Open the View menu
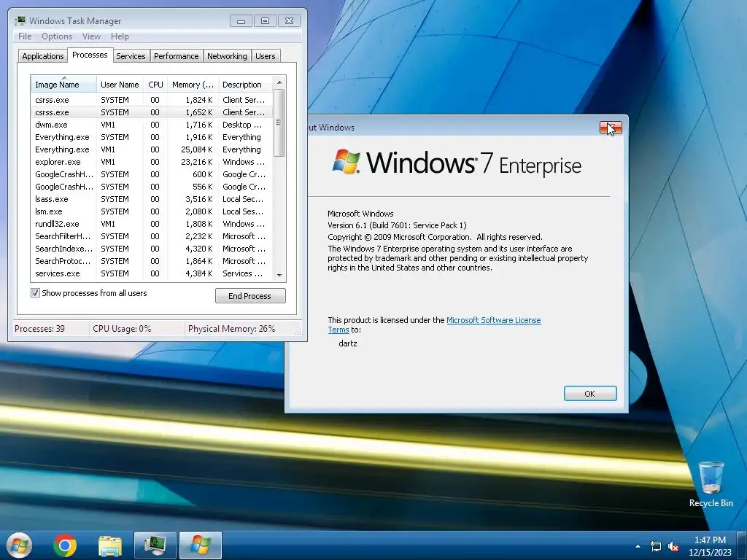This screenshot has height=560, width=747. [x=91, y=36]
